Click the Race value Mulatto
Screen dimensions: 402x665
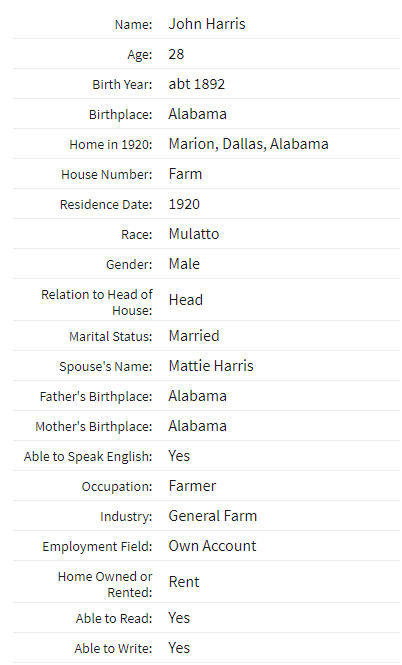click(194, 234)
